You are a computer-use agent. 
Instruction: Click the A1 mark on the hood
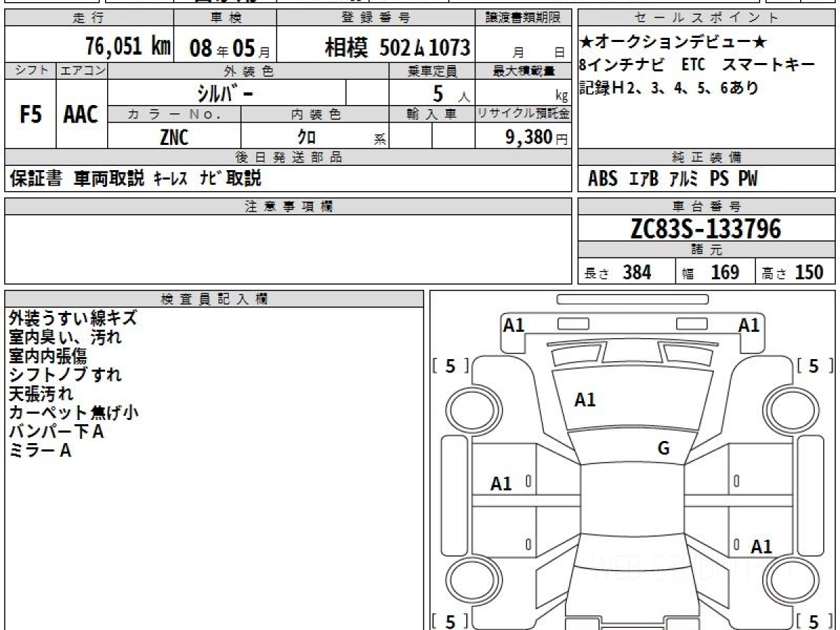coord(584,400)
